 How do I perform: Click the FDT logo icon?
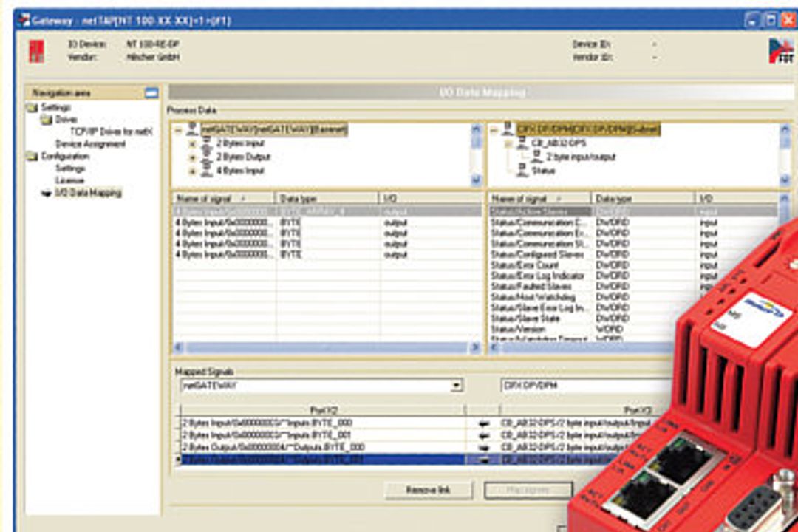tap(781, 51)
